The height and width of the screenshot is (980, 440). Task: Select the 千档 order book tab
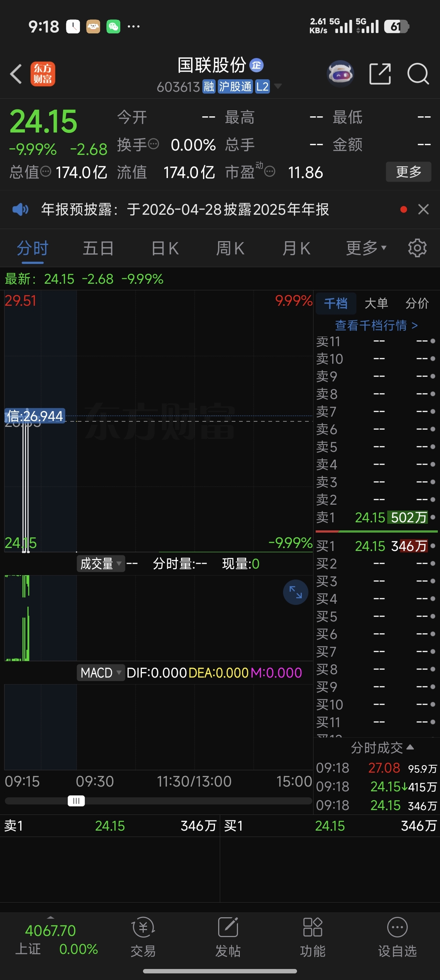coord(336,303)
